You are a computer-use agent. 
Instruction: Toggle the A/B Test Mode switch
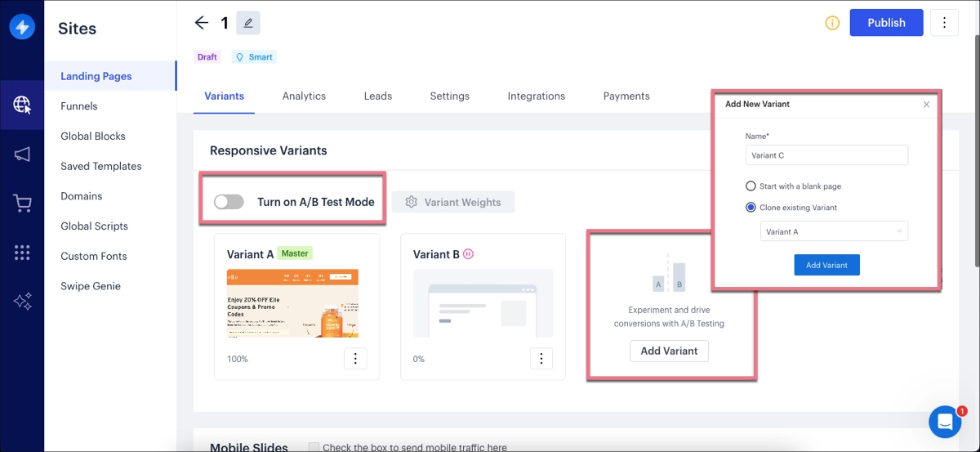[229, 202]
